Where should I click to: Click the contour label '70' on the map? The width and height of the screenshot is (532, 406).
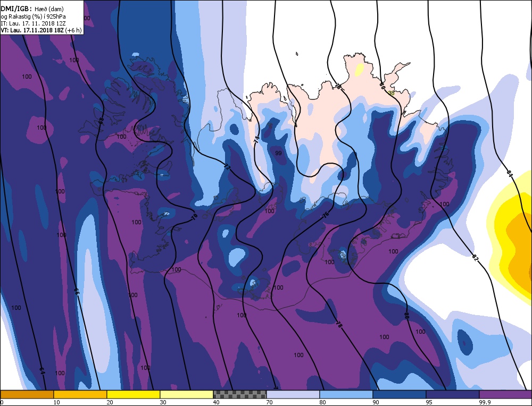tap(194, 217)
